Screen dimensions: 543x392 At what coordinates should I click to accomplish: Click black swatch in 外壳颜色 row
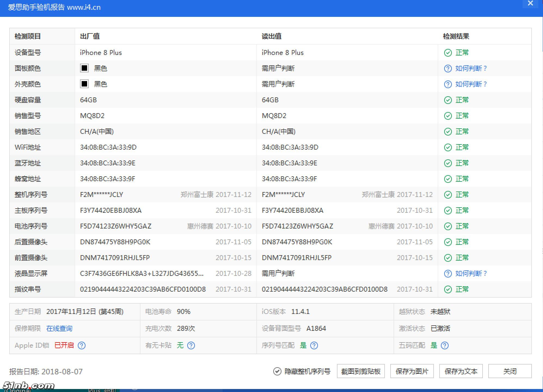pos(84,84)
